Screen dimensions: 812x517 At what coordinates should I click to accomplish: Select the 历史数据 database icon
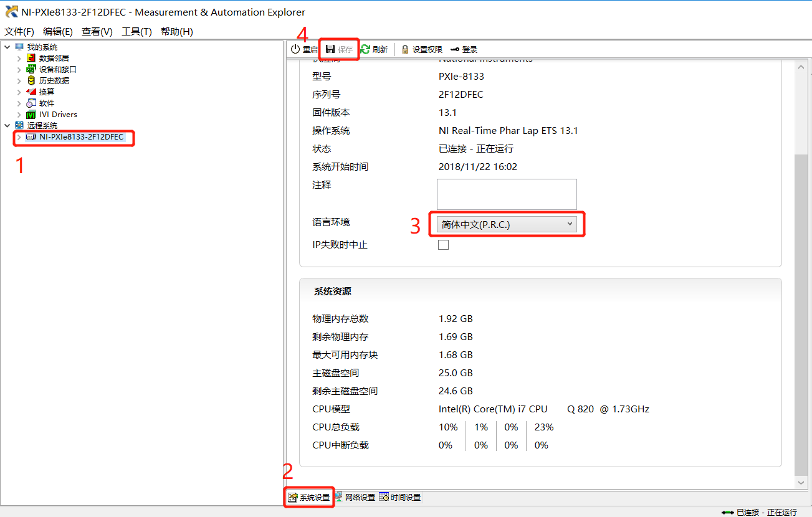tap(31, 81)
